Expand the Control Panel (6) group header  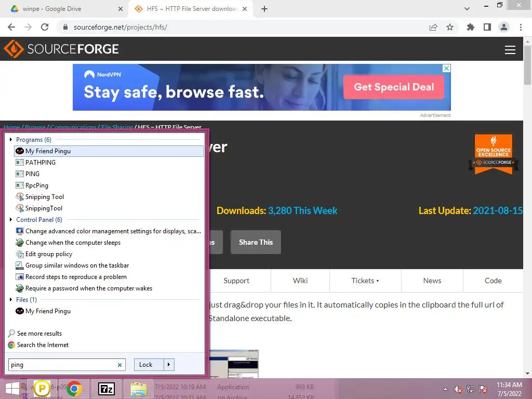(39, 220)
